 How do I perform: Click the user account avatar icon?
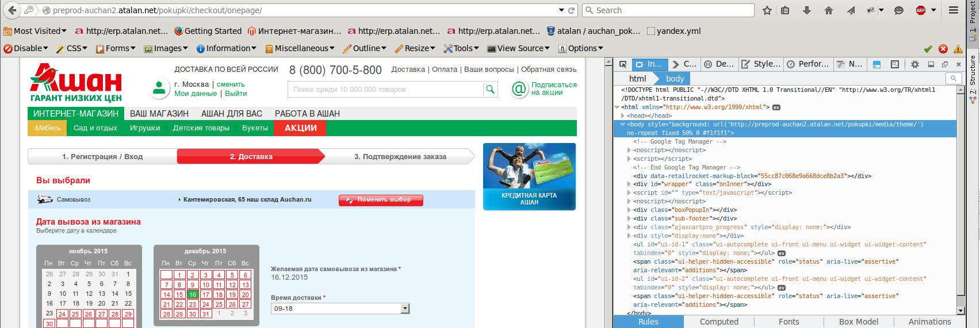[x=158, y=89]
